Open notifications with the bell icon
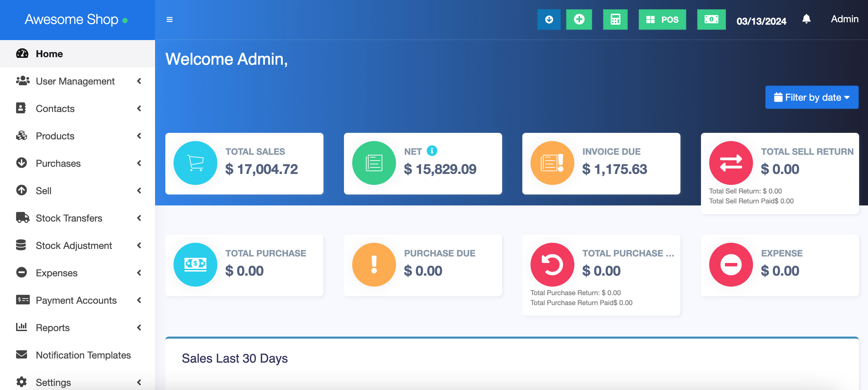868x390 pixels. point(806,19)
